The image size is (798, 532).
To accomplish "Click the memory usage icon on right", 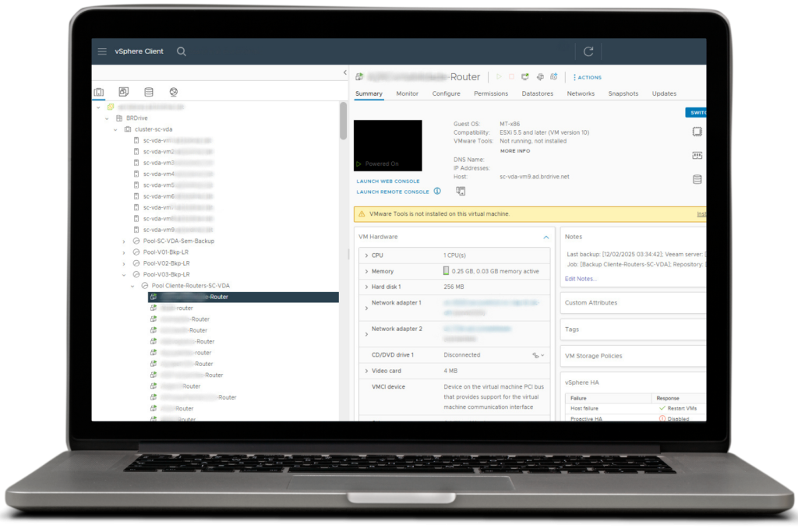I will (697, 155).
